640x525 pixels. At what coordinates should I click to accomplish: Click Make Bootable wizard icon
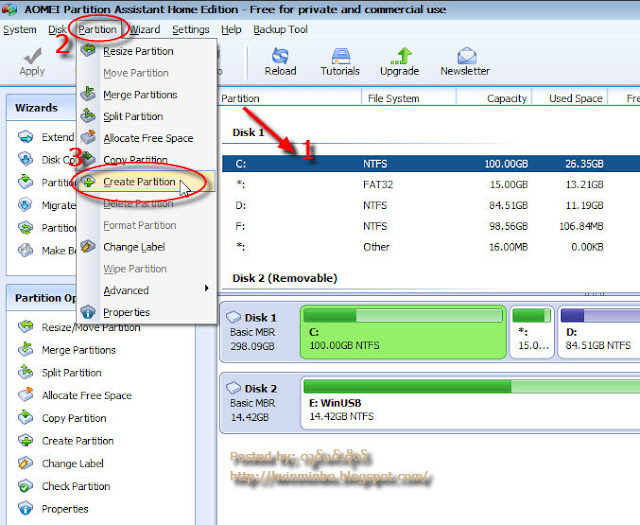pyautogui.click(x=25, y=250)
